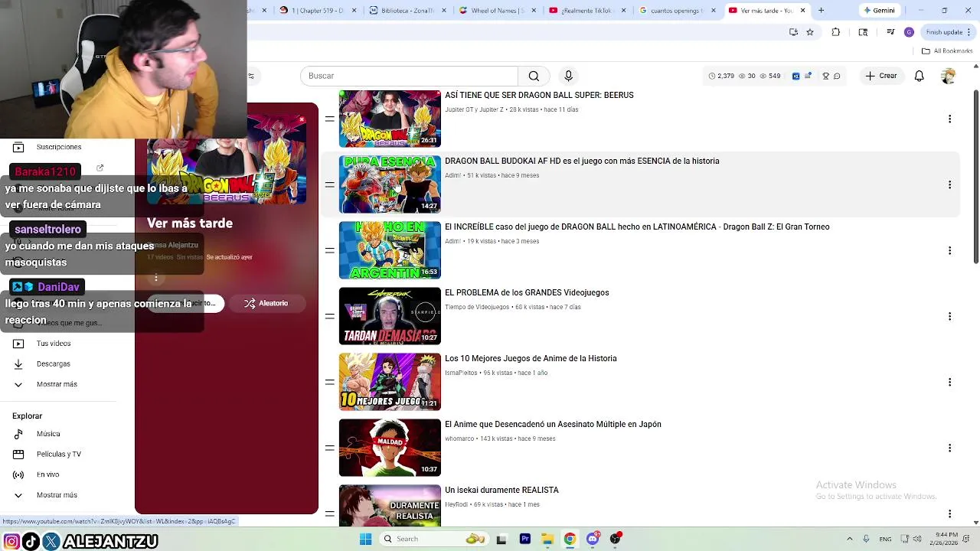The height and width of the screenshot is (551, 980).
Task: Open OBS from taskbar
Action: pos(615,539)
